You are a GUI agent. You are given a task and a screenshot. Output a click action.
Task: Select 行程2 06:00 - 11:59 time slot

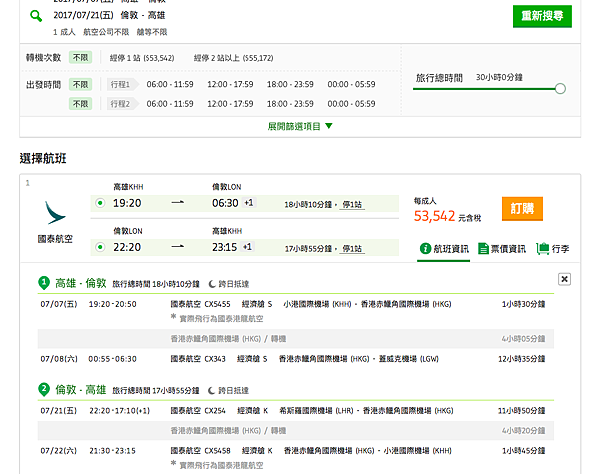click(170, 104)
